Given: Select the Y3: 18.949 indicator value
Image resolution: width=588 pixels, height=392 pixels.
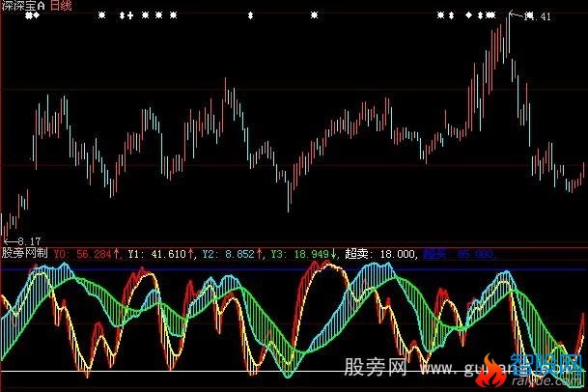Looking at the screenshot, I should point(304,254).
